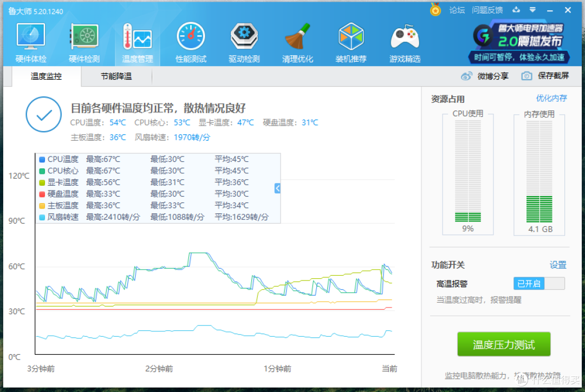The height and width of the screenshot is (392, 585).
Task: Click the gold medal icon in title bar
Action: tap(435, 10)
